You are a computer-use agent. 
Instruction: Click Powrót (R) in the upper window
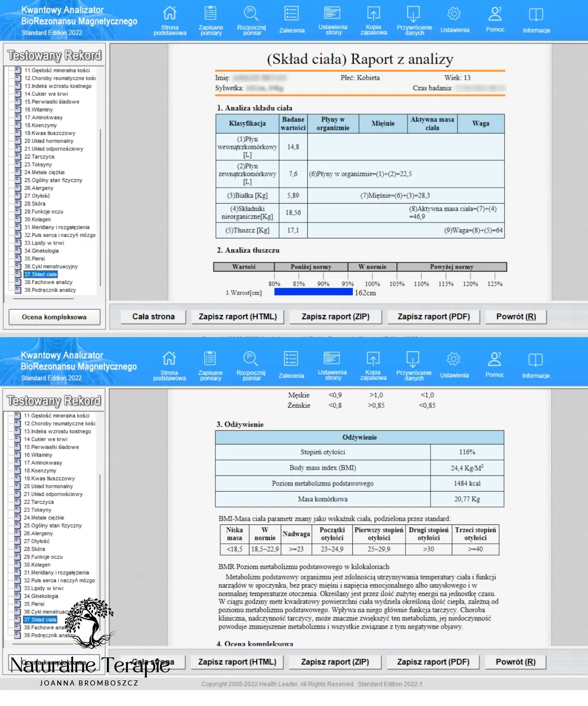516,317
